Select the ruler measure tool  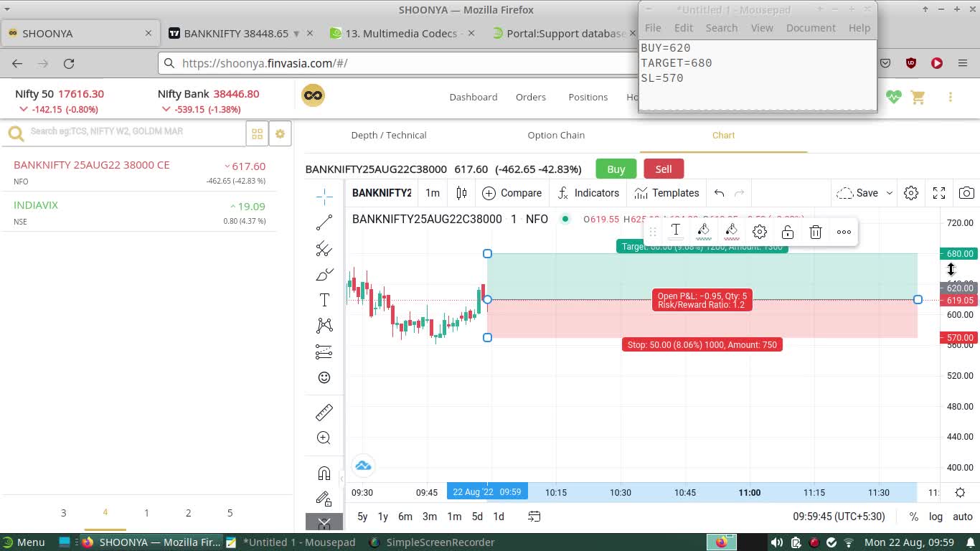tap(324, 412)
